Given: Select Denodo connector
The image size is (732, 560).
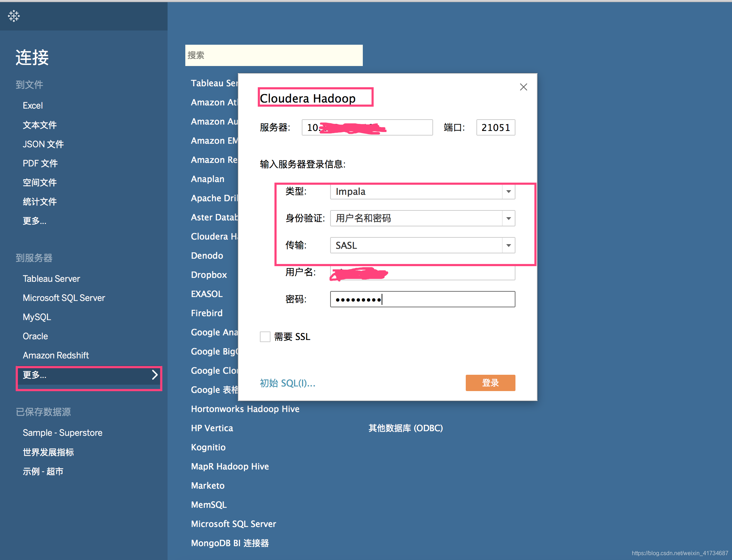Looking at the screenshot, I should coord(207,256).
